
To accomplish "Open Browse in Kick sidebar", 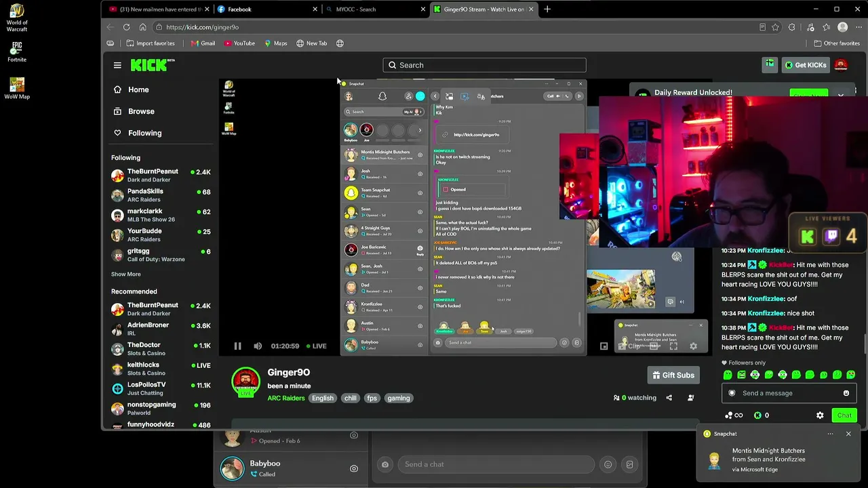I will (134, 111).
